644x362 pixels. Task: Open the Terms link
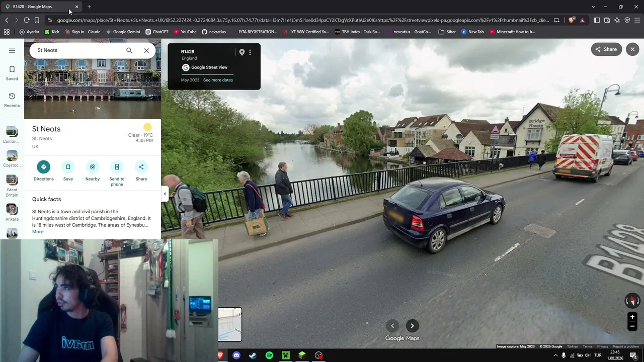tap(588, 346)
